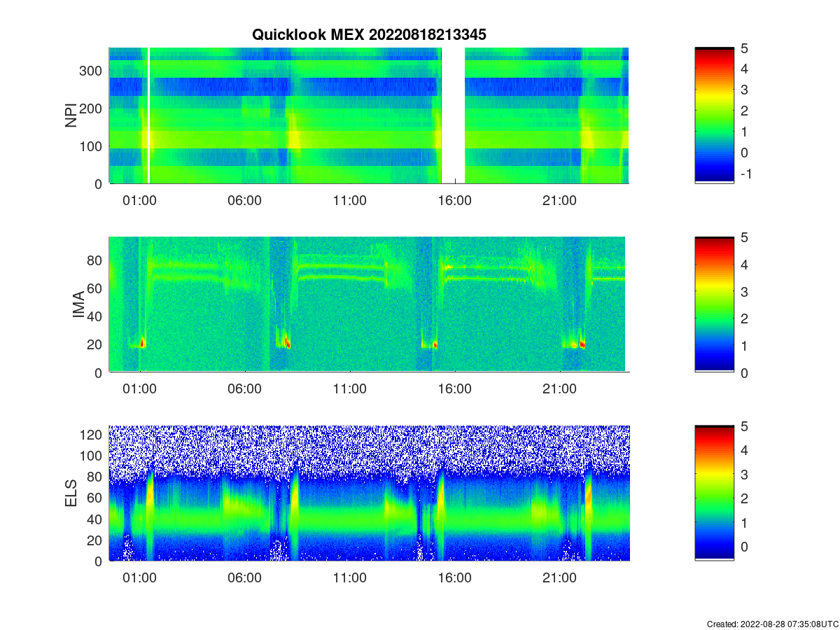Image resolution: width=840 pixels, height=630 pixels.
Task: Select the NPI y-axis label
Action: pyautogui.click(x=71, y=115)
